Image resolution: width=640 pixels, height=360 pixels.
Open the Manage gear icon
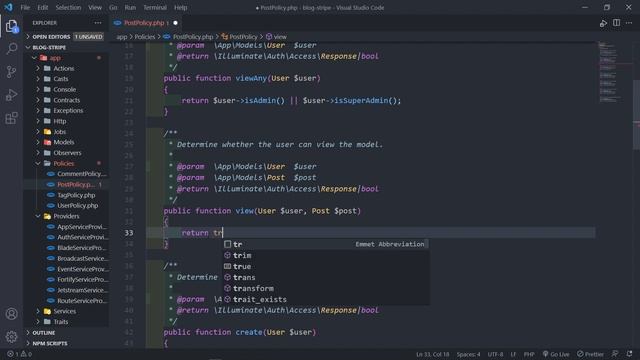click(11, 337)
